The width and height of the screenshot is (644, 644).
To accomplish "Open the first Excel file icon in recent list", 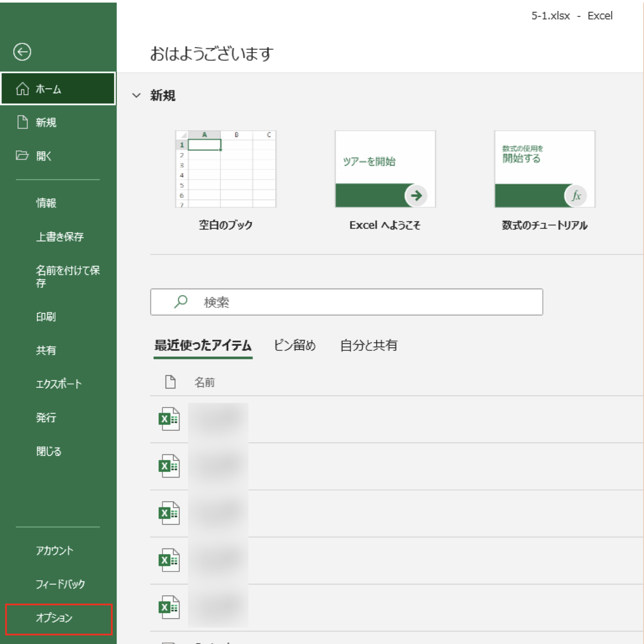I will point(169,419).
